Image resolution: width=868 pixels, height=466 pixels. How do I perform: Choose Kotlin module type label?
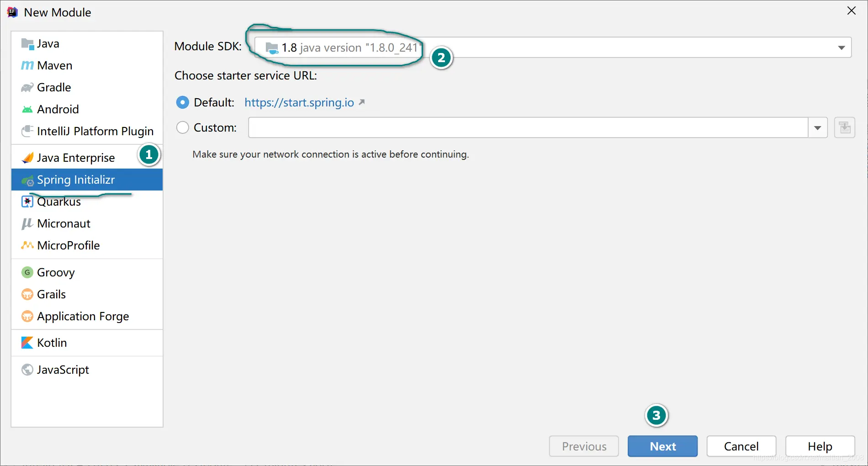pos(52,343)
